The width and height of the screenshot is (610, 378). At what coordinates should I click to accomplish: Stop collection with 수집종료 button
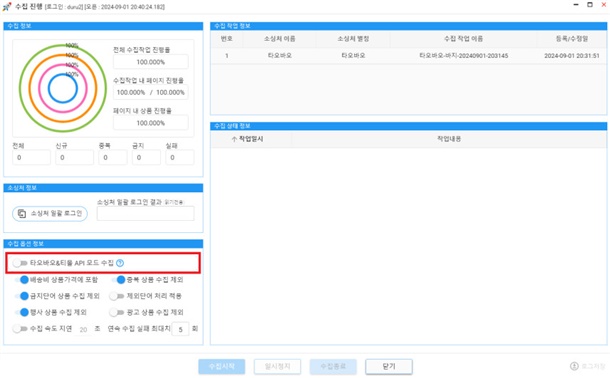pyautogui.click(x=333, y=366)
